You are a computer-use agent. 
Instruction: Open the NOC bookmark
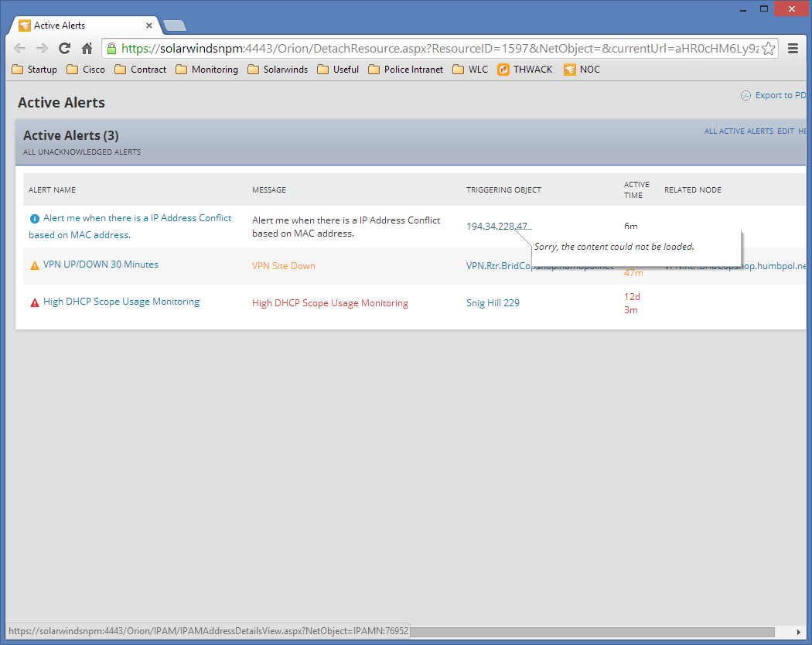click(582, 70)
